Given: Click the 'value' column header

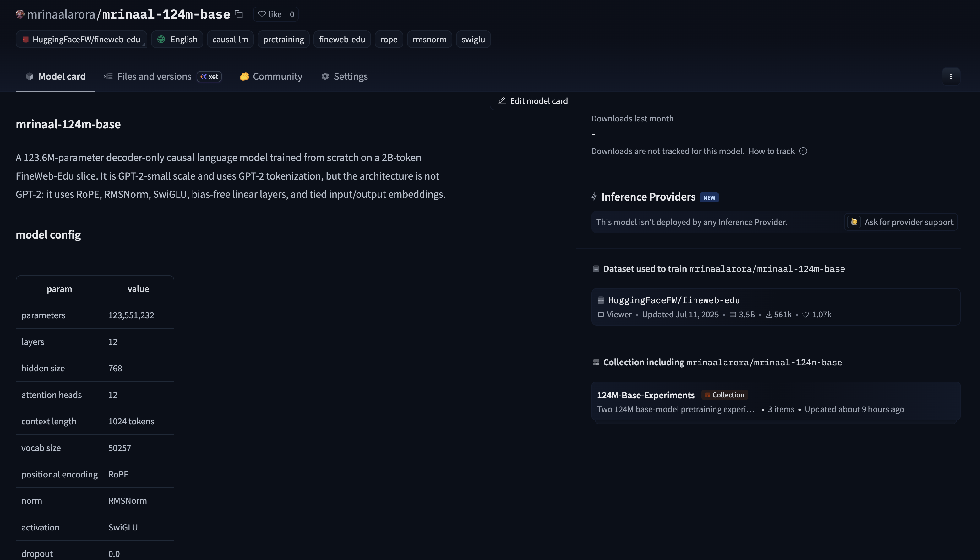Looking at the screenshot, I should [x=138, y=289].
